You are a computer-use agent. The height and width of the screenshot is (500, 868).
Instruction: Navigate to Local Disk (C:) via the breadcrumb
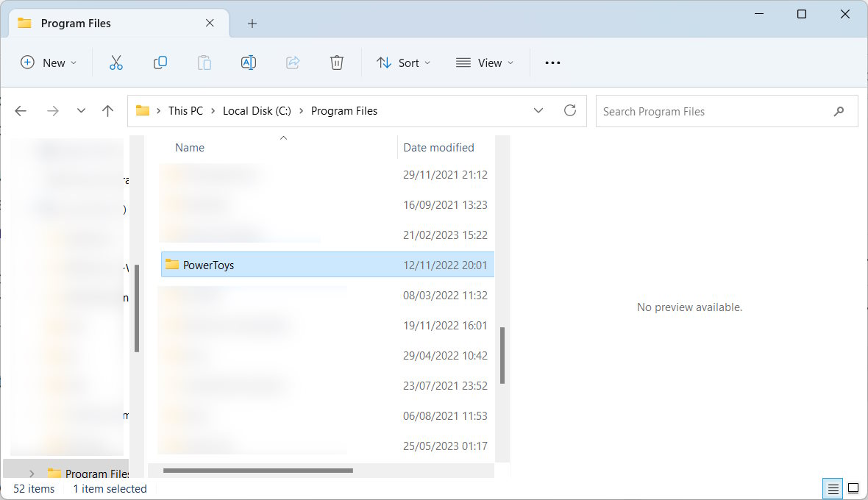pos(257,110)
